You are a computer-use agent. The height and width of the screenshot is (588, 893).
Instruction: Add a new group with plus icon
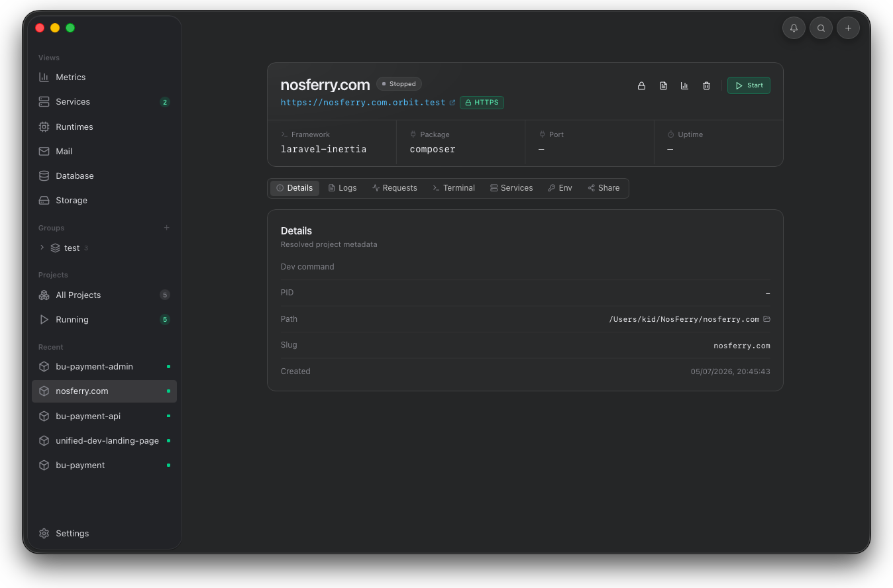click(166, 228)
